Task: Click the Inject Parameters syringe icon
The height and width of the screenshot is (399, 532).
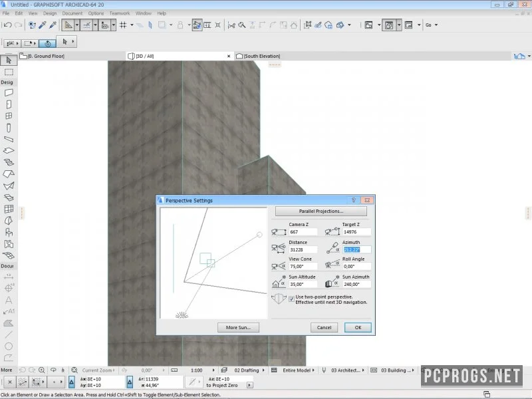Action: click(x=53, y=25)
